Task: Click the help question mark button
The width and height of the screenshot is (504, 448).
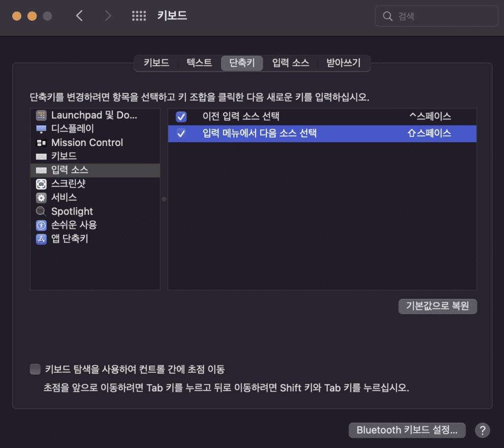Action: [x=482, y=430]
